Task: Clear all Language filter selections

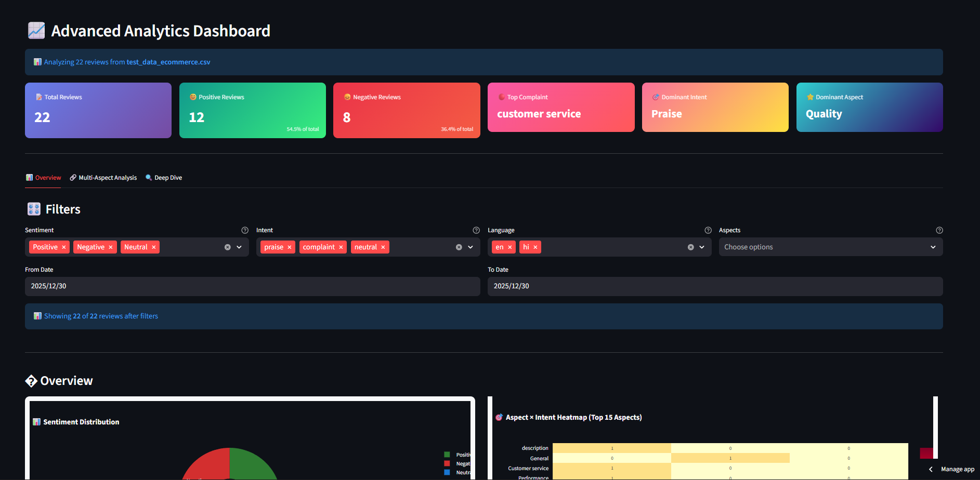Action: [x=690, y=247]
